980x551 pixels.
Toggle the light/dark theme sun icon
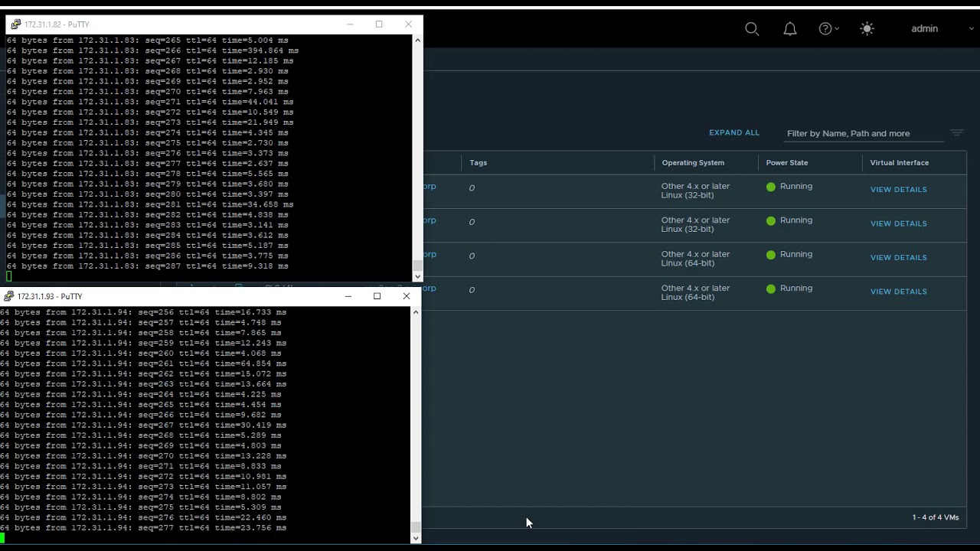tap(867, 29)
